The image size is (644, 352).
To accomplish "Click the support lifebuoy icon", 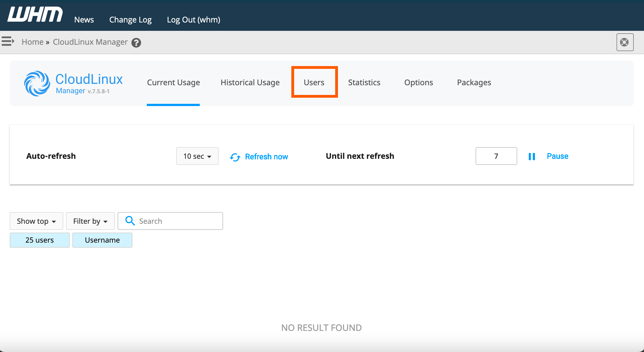I will click(625, 42).
